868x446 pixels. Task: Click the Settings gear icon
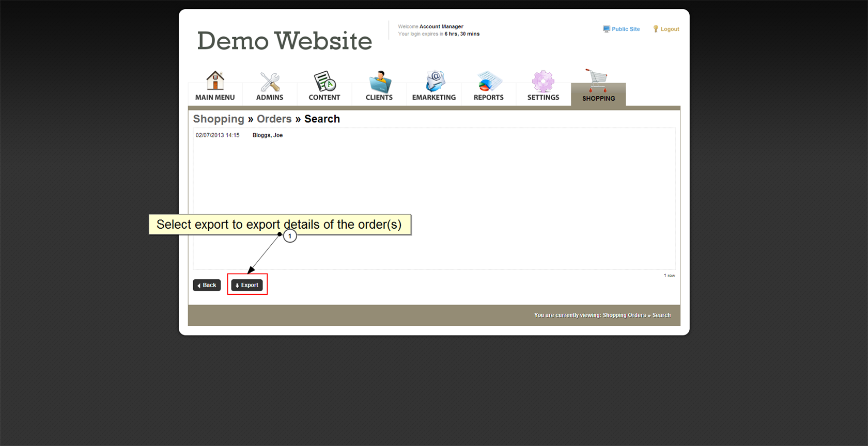tap(543, 82)
